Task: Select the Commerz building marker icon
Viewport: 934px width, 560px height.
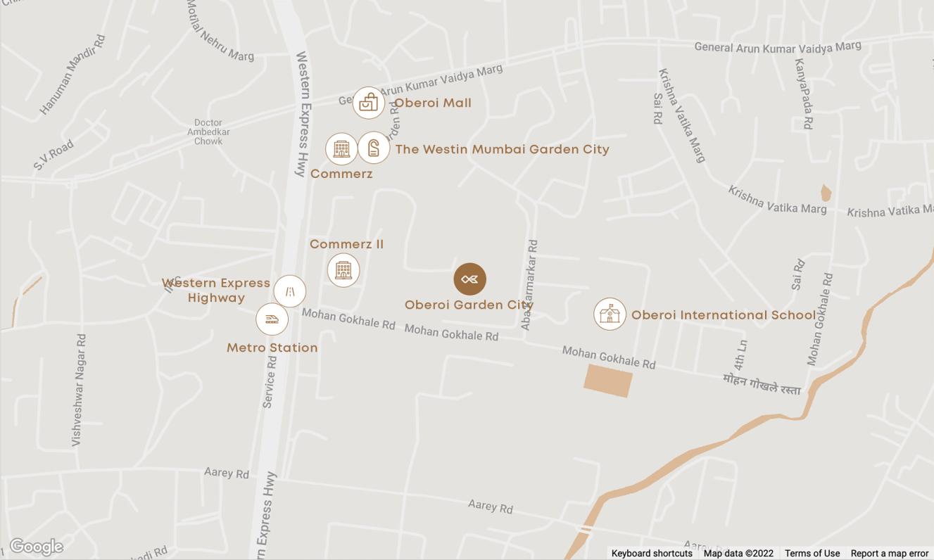Action: coord(341,149)
